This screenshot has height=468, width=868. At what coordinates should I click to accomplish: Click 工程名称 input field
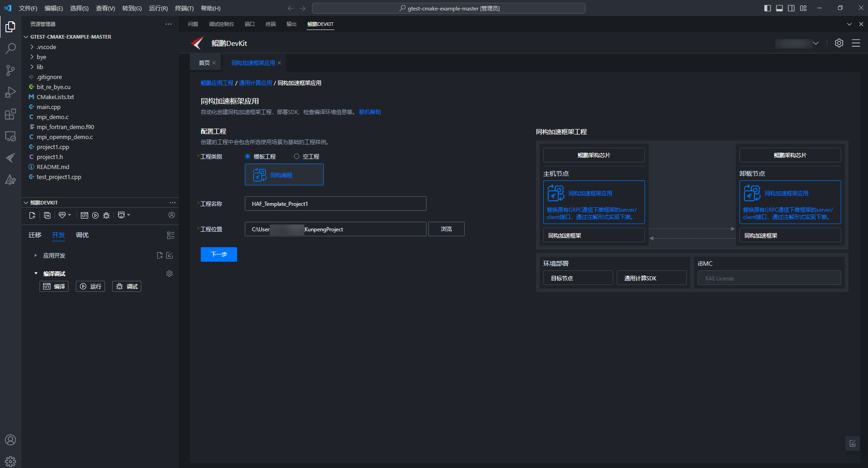336,204
